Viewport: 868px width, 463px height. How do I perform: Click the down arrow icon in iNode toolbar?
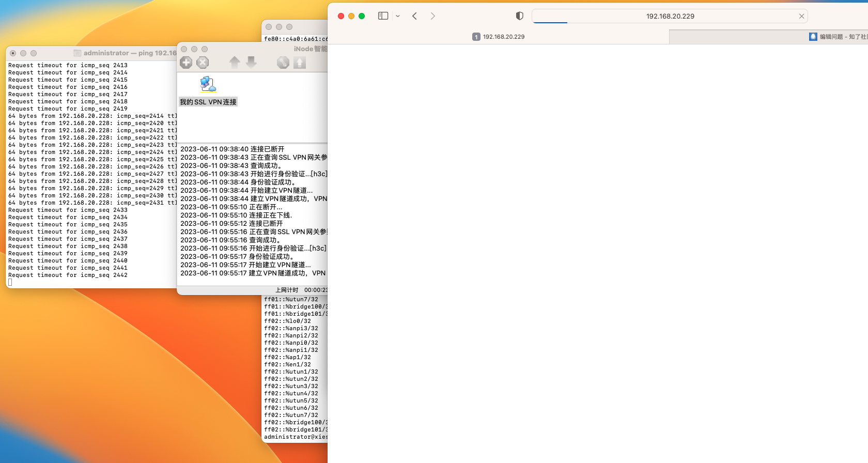[x=251, y=63]
